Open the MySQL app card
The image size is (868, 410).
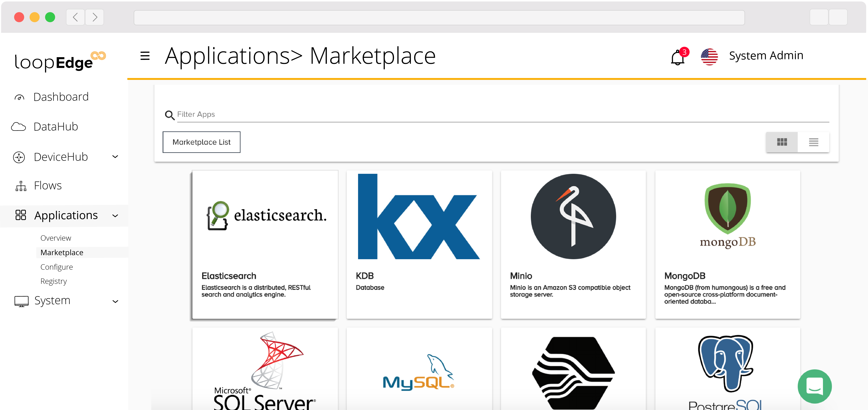(x=419, y=369)
